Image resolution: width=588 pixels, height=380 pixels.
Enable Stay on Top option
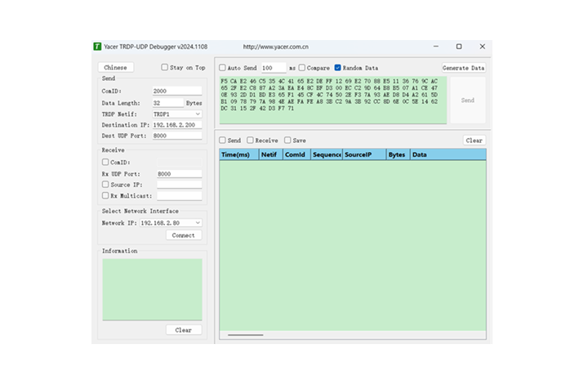click(164, 67)
